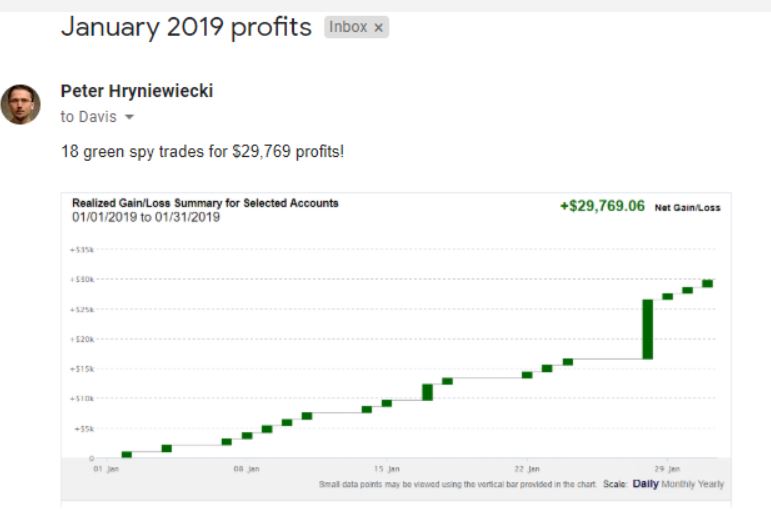Click the email subject January 2019 profits
Viewport: 771px width, 516px height.
(x=186, y=27)
